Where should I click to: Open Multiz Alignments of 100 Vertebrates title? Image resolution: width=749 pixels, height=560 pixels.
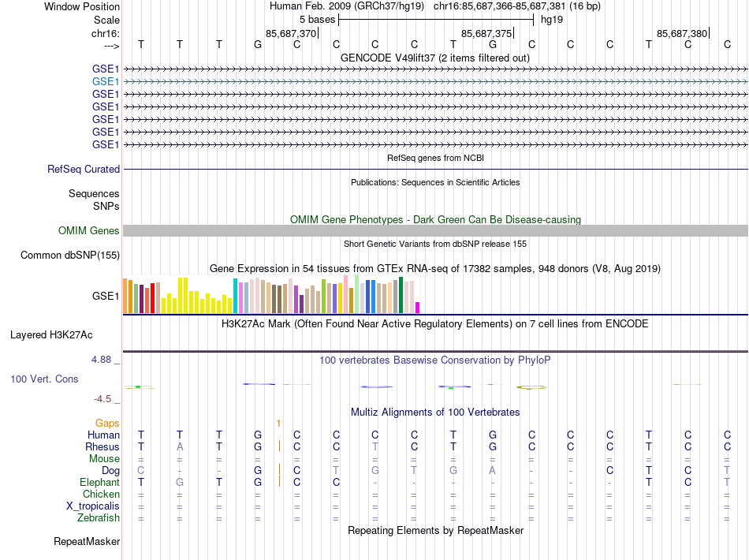pyautogui.click(x=435, y=412)
